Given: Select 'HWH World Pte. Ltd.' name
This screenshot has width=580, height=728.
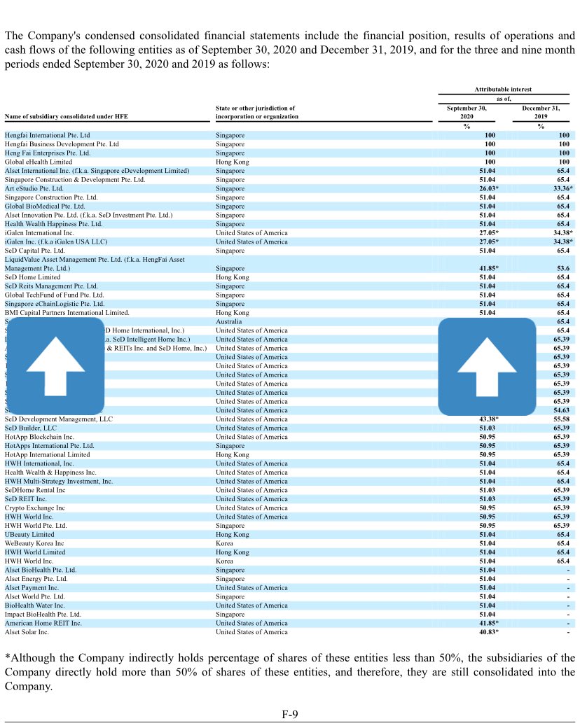Looking at the screenshot, I should (x=36, y=526).
